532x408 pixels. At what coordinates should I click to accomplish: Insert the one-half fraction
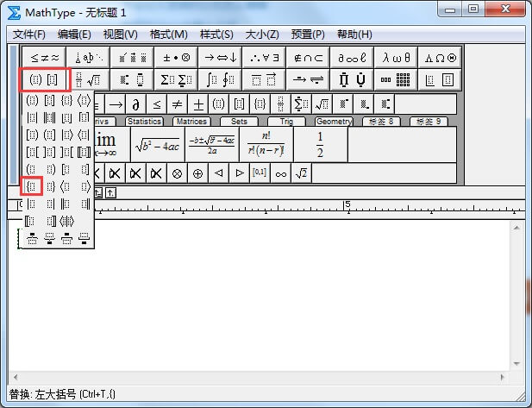pos(320,144)
